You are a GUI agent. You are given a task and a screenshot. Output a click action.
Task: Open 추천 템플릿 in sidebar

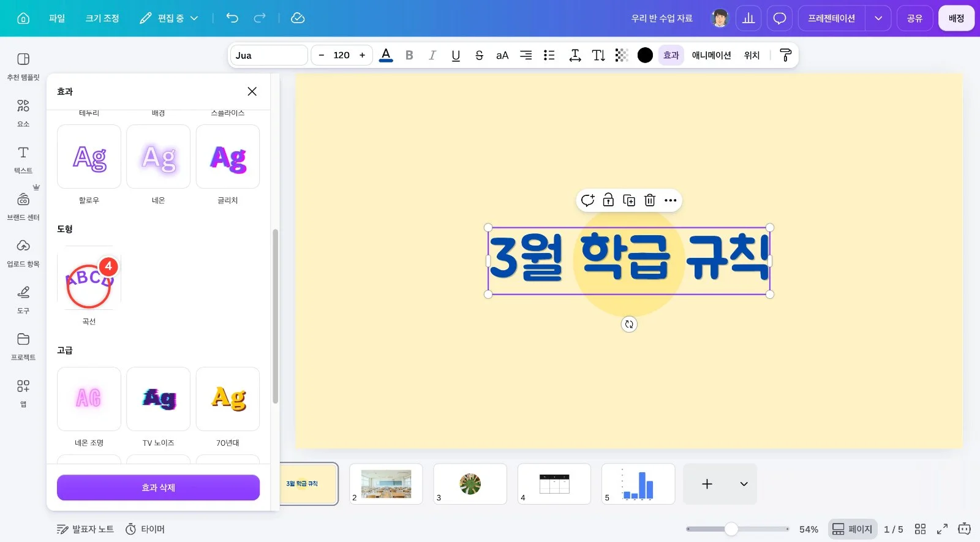click(23, 66)
